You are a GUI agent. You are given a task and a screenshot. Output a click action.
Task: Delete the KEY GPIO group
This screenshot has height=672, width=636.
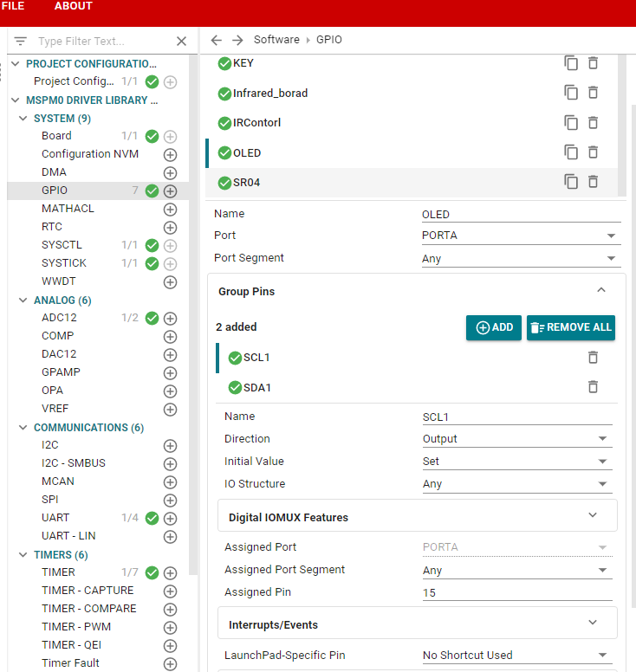594,63
